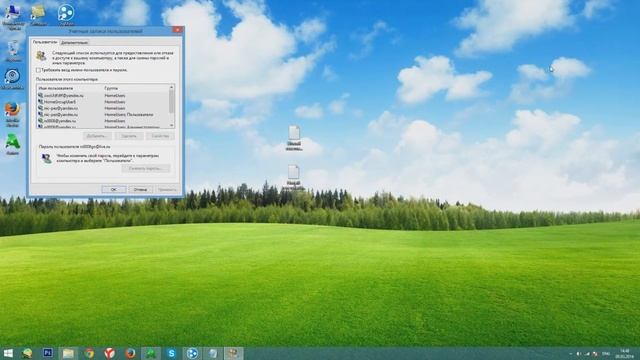Screen dimensions: 640x360
Task: Click the volume icon in system tray
Action: point(578,353)
